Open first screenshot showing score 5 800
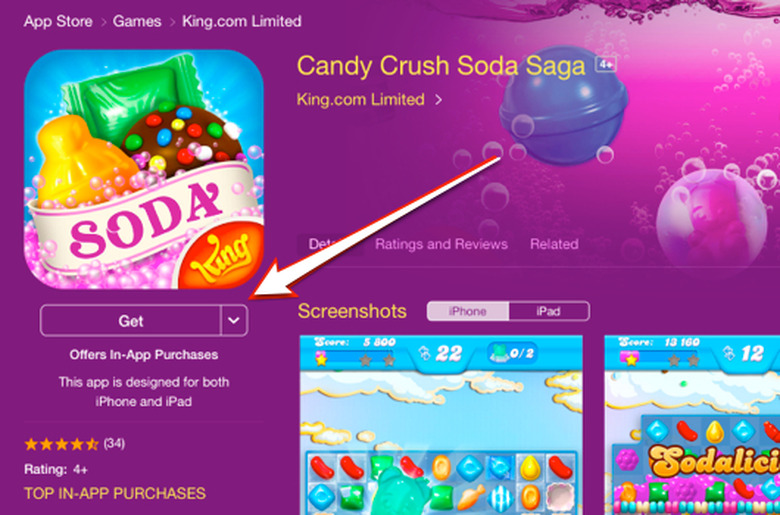Viewport: 780px width, 515px height. [x=441, y=425]
